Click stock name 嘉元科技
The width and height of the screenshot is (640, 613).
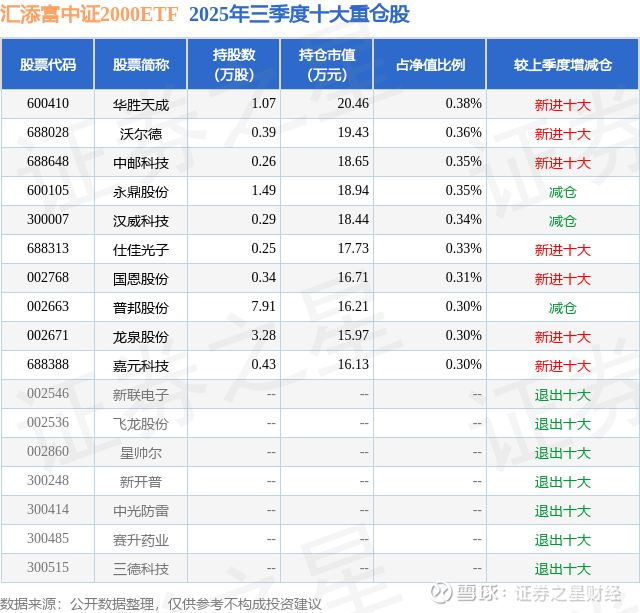point(141,366)
